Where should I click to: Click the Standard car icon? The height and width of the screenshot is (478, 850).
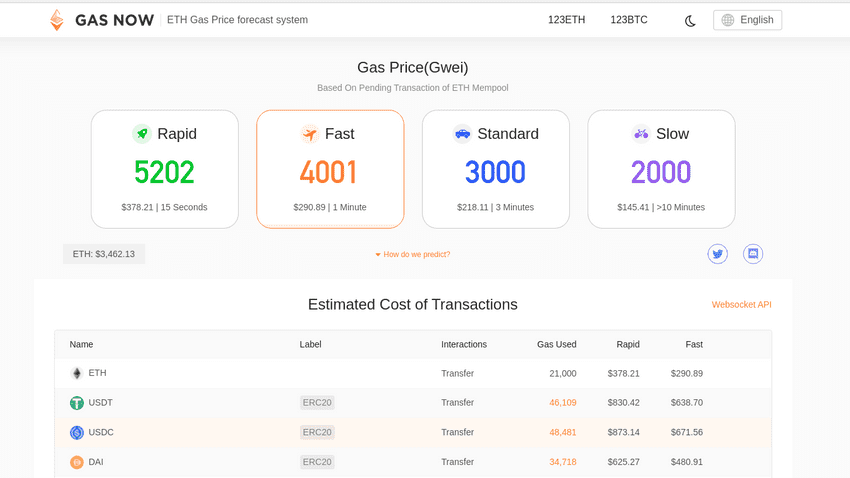[x=462, y=133]
